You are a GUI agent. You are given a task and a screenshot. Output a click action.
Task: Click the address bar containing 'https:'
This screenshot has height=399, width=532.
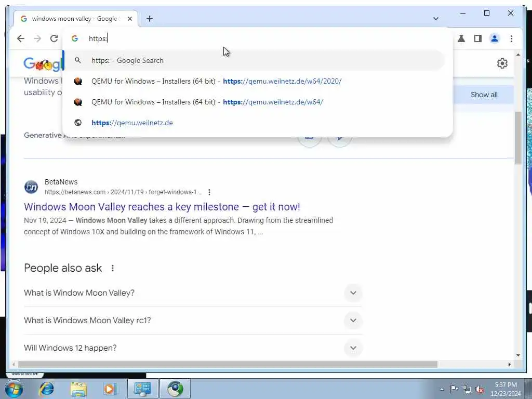(258, 38)
